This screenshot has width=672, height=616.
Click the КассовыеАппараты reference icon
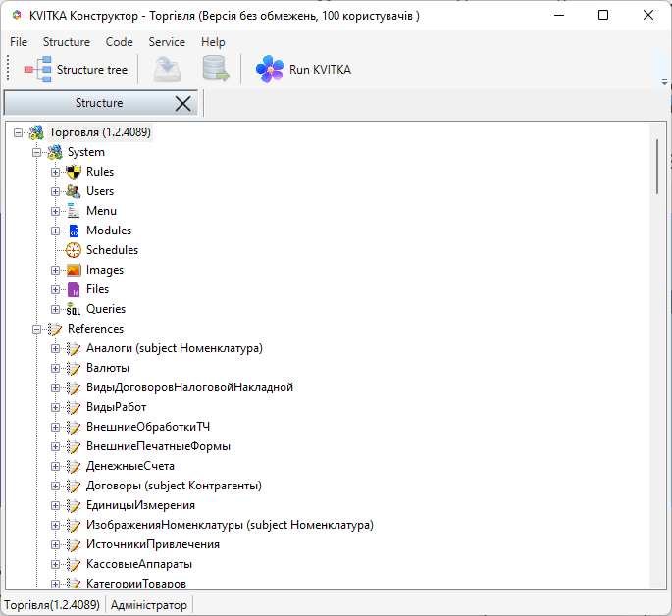(x=74, y=565)
